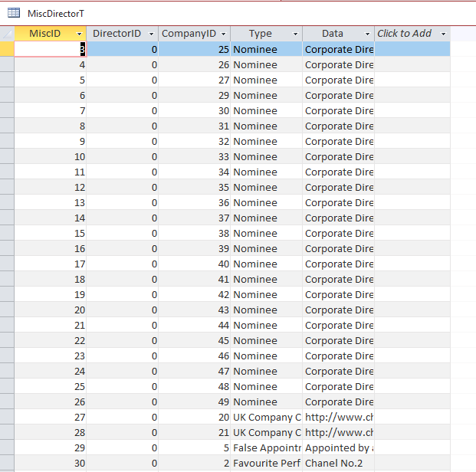Click the Select All corner box

pyautogui.click(x=7, y=34)
